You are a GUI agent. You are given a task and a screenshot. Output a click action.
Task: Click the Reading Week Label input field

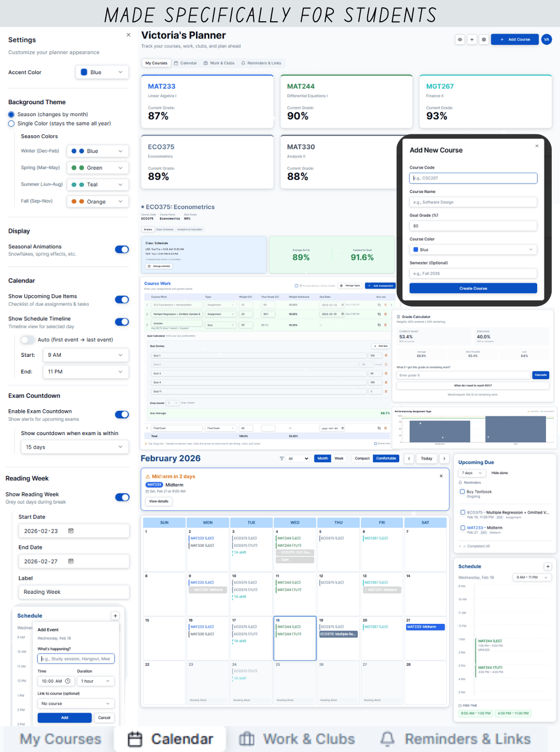pos(74,592)
